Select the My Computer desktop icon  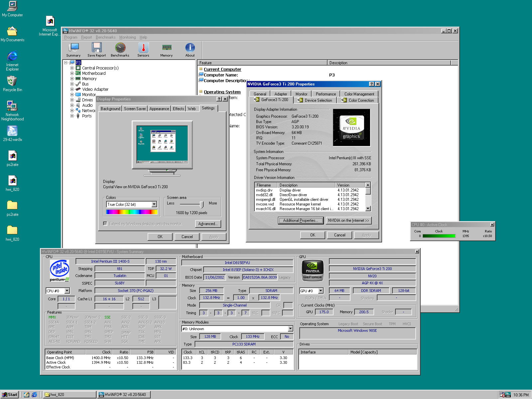tap(12, 9)
